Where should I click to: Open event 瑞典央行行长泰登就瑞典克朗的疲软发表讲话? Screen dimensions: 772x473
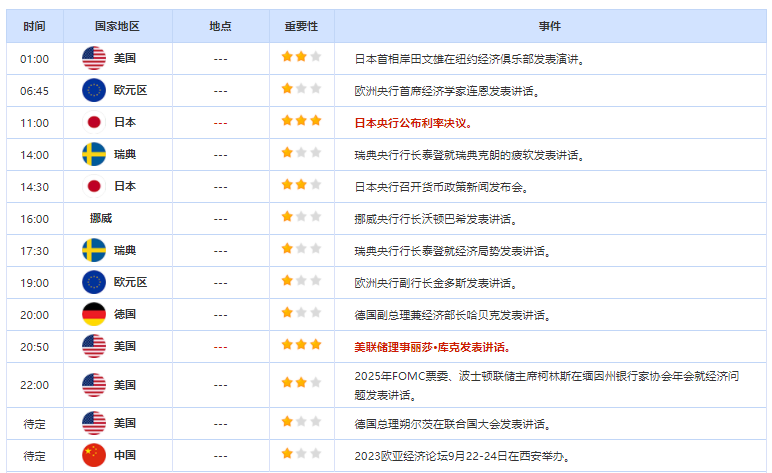(x=470, y=155)
